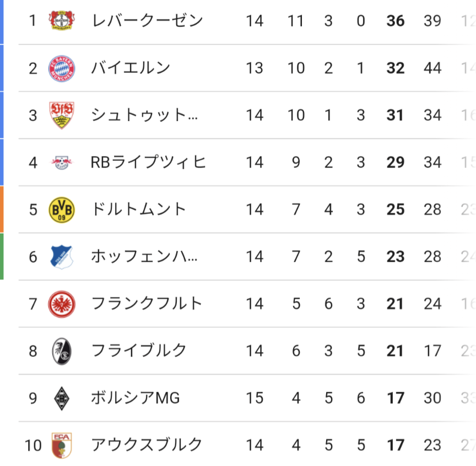The image size is (476, 466).
Task: Click the ボルシアMG team name
Action: click(136, 398)
